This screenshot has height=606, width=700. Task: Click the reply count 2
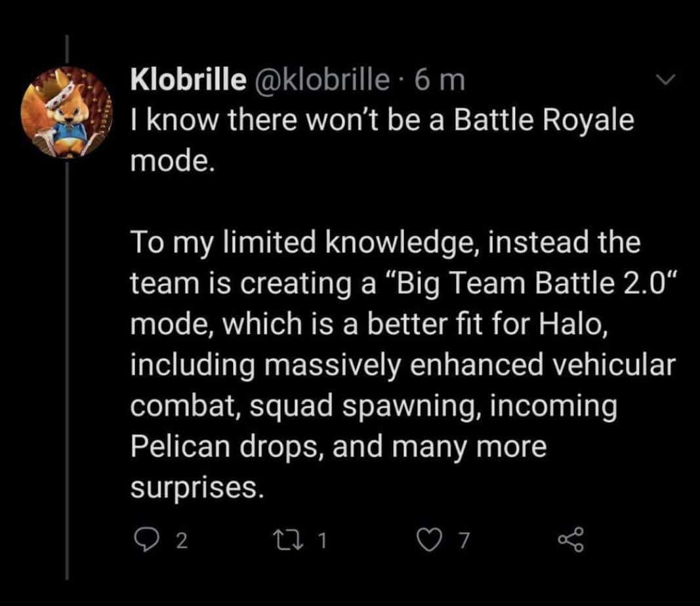tap(182, 540)
